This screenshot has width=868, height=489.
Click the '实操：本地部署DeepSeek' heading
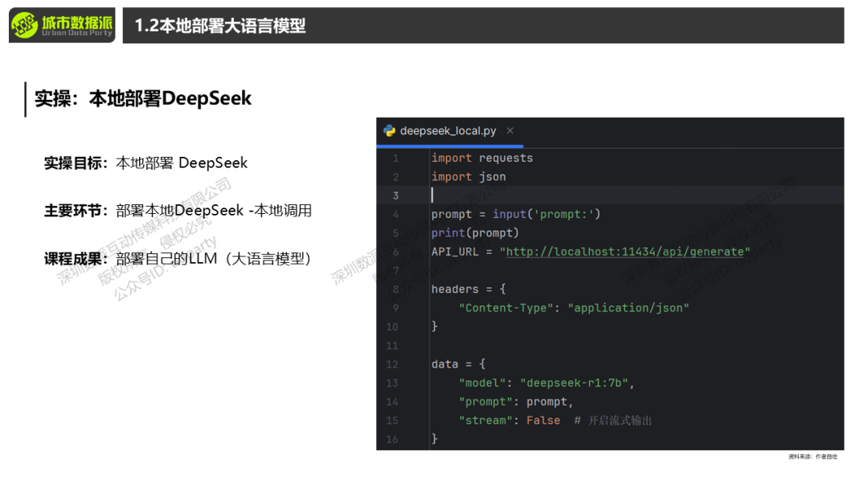[143, 99]
